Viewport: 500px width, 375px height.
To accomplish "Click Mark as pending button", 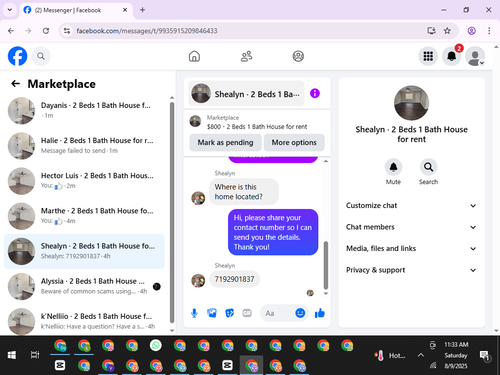I will [225, 142].
